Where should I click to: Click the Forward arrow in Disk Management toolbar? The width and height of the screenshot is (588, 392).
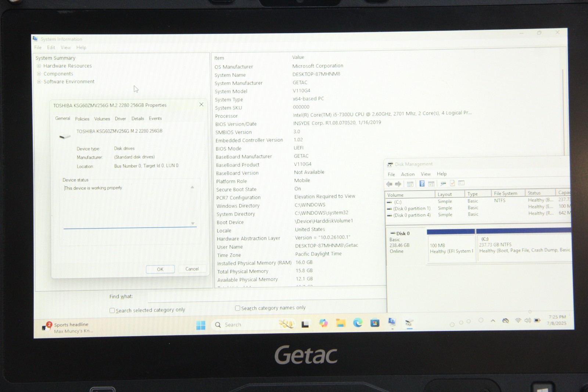click(398, 184)
